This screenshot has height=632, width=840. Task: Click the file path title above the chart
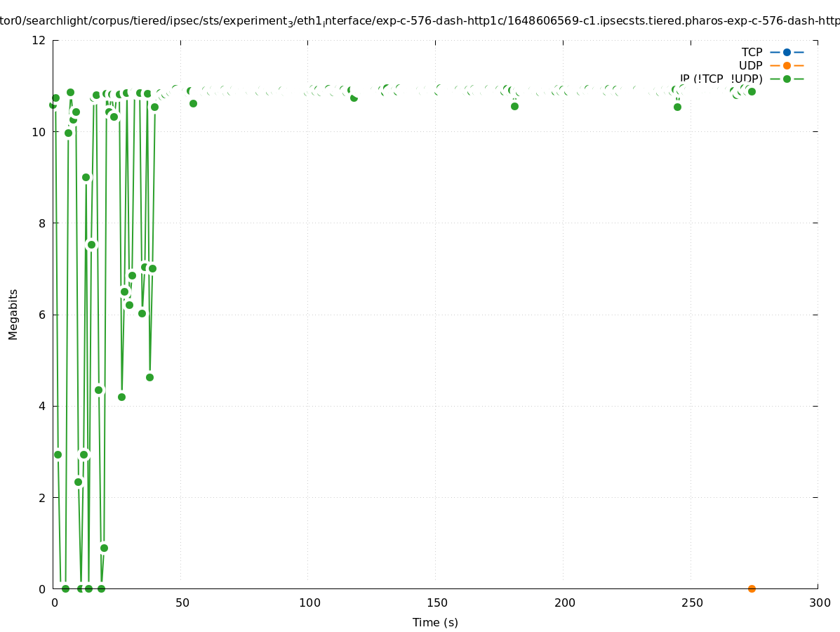(x=420, y=21)
